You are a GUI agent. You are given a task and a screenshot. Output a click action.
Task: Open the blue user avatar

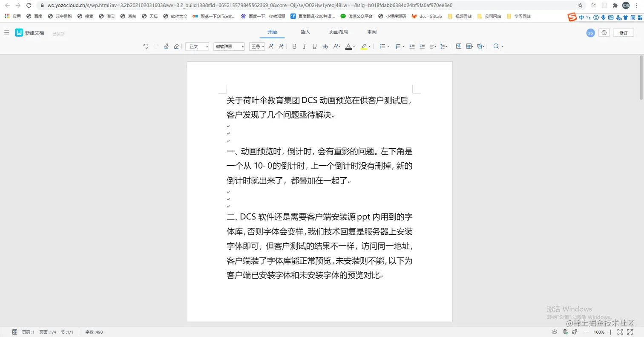coord(590,33)
